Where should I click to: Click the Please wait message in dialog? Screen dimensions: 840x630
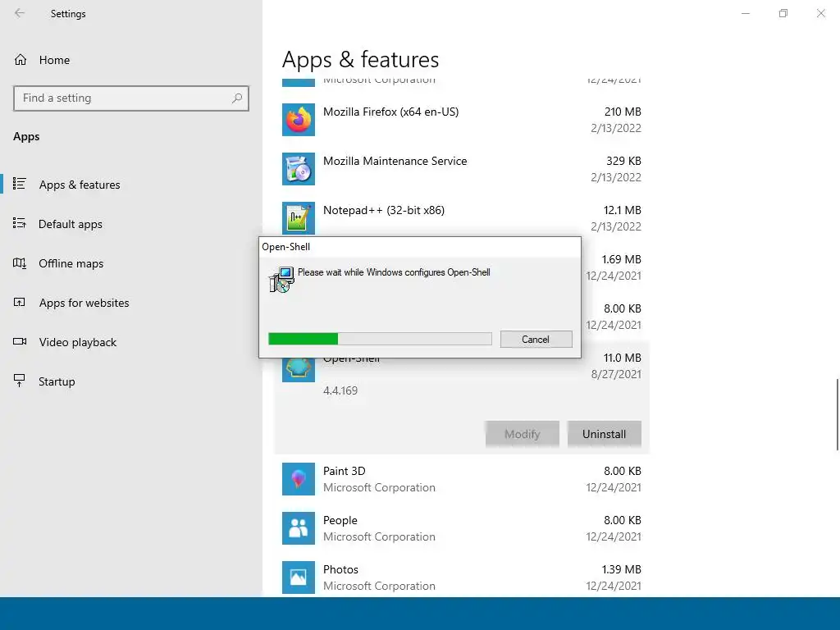pyautogui.click(x=394, y=272)
